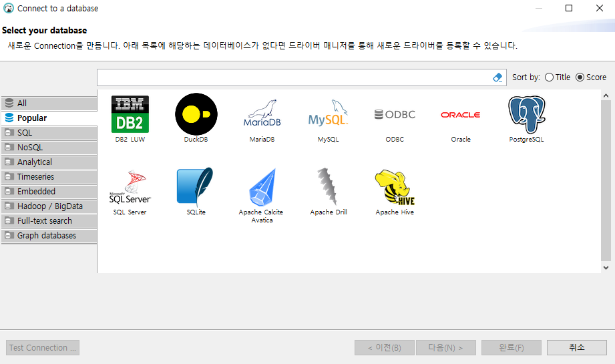Show the Timeseries databases category
Screen dimensions: 615x364
tap(49, 177)
